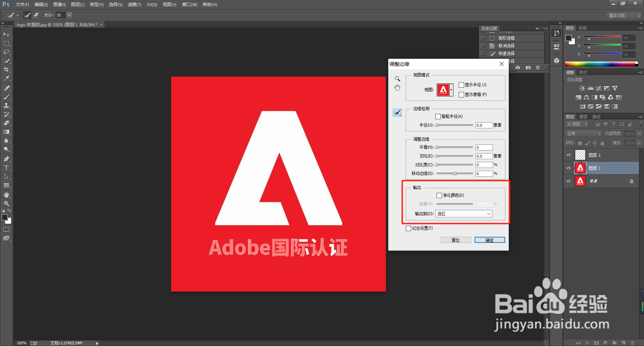Select the Rectangular Marquee tool
Viewport: 644px width, 346px height.
[x=6, y=43]
